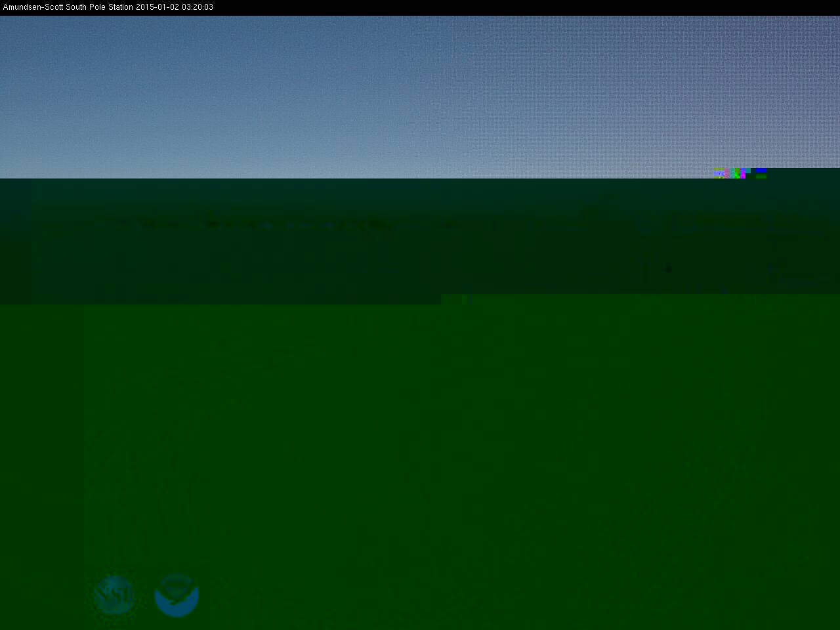Click the 2015-01-02 date stamp

[x=157, y=7]
